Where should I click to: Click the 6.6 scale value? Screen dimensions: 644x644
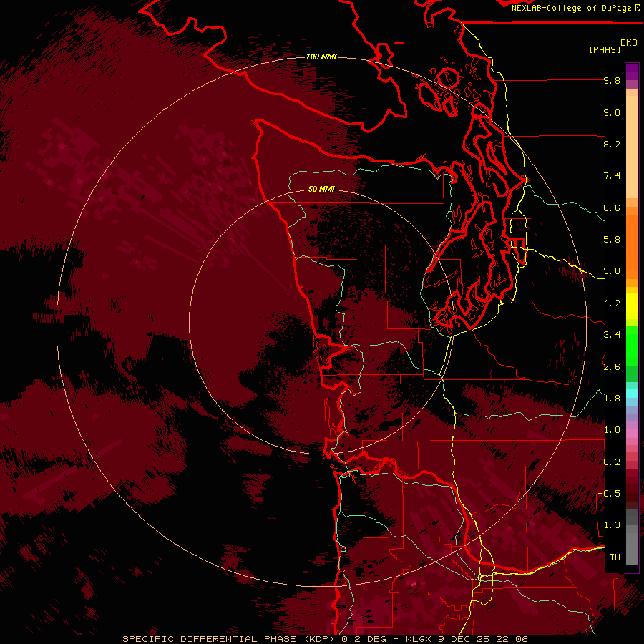click(612, 208)
